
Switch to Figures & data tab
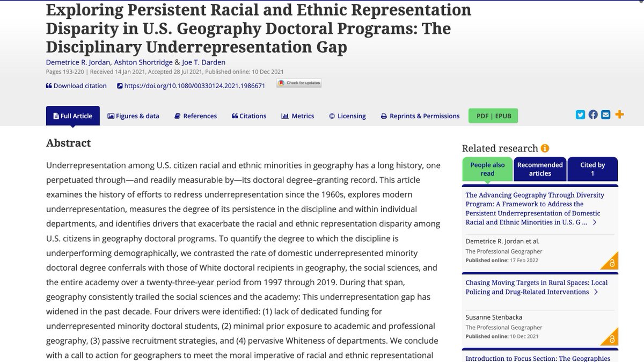click(134, 115)
